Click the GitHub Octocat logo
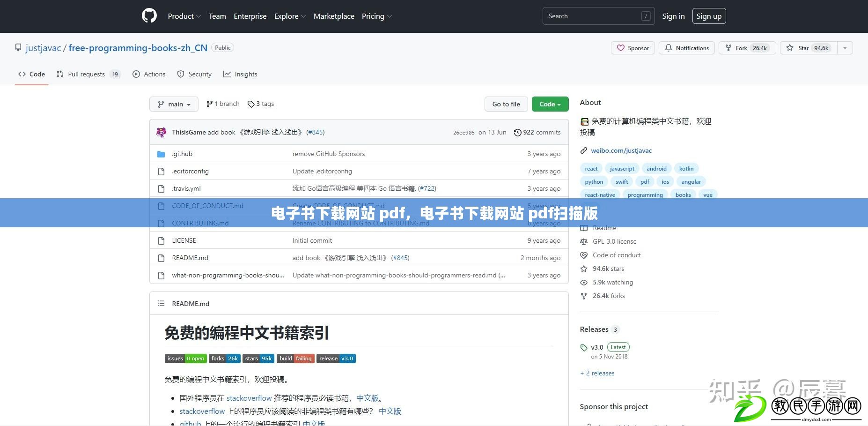This screenshot has height=426, width=868. (x=149, y=16)
